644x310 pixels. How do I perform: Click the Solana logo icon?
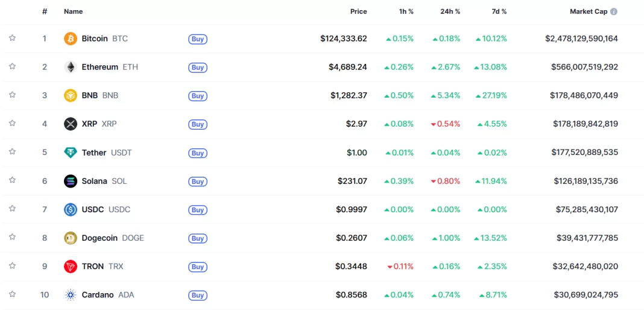(71, 181)
